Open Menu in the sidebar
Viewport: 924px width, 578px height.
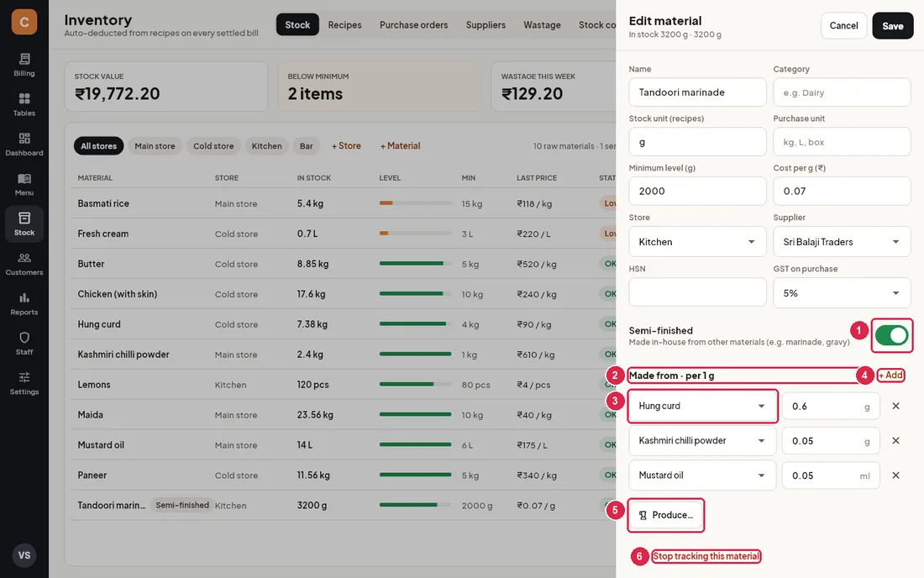click(x=24, y=185)
